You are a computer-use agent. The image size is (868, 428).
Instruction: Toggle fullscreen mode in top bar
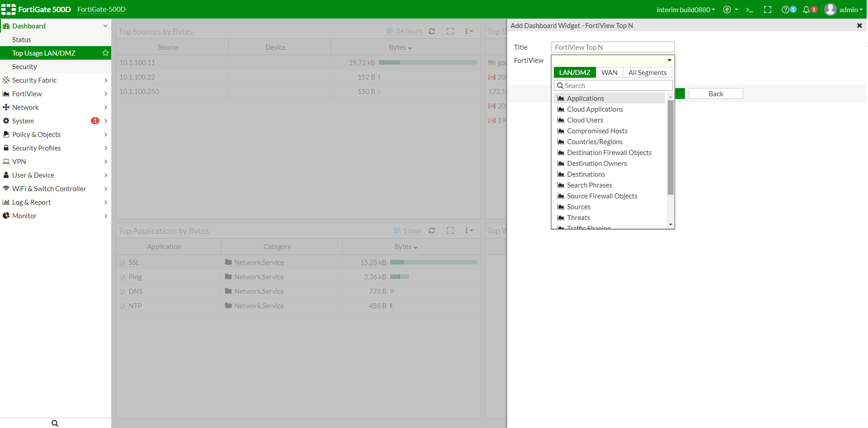click(x=768, y=9)
